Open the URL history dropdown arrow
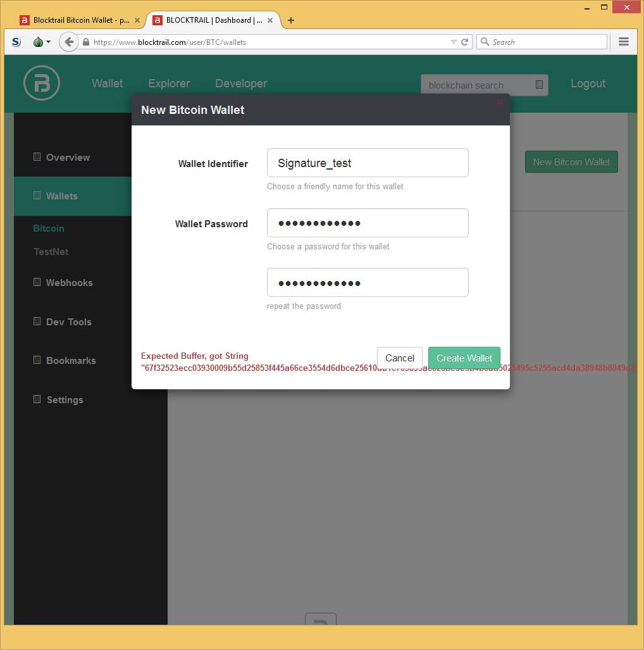 tap(454, 42)
